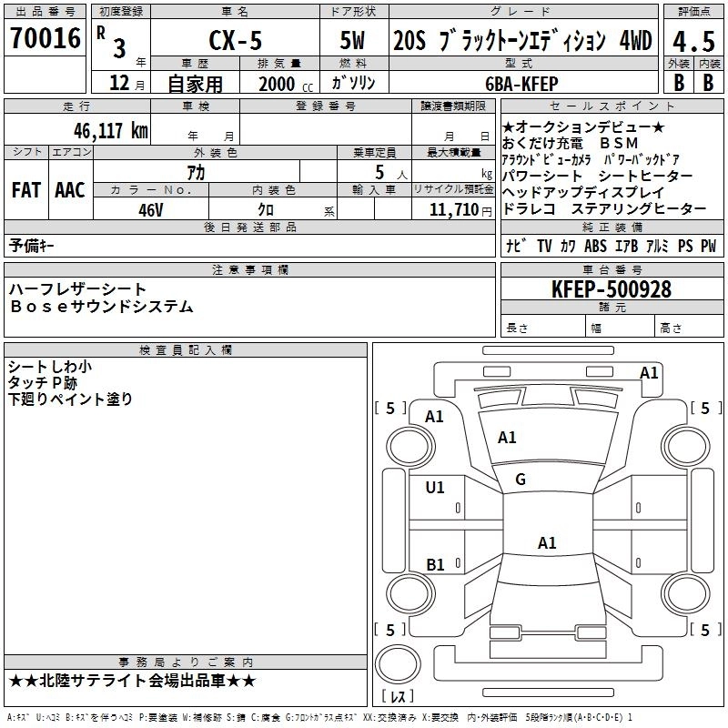Click the アラウンドビューカメラ パワーバックドア line
The height and width of the screenshot is (728, 728).
pyautogui.click(x=591, y=160)
